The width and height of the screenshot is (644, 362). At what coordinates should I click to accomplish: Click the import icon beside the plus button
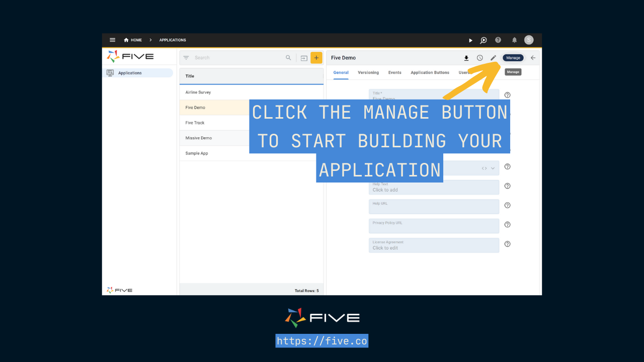click(303, 58)
